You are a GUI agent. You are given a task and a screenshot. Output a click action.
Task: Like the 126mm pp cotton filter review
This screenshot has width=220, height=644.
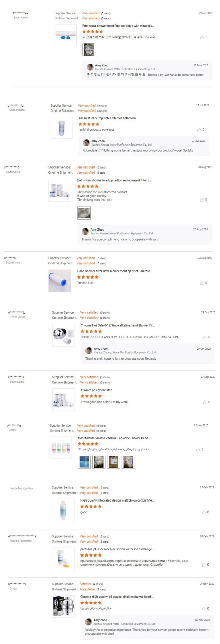pos(205,402)
